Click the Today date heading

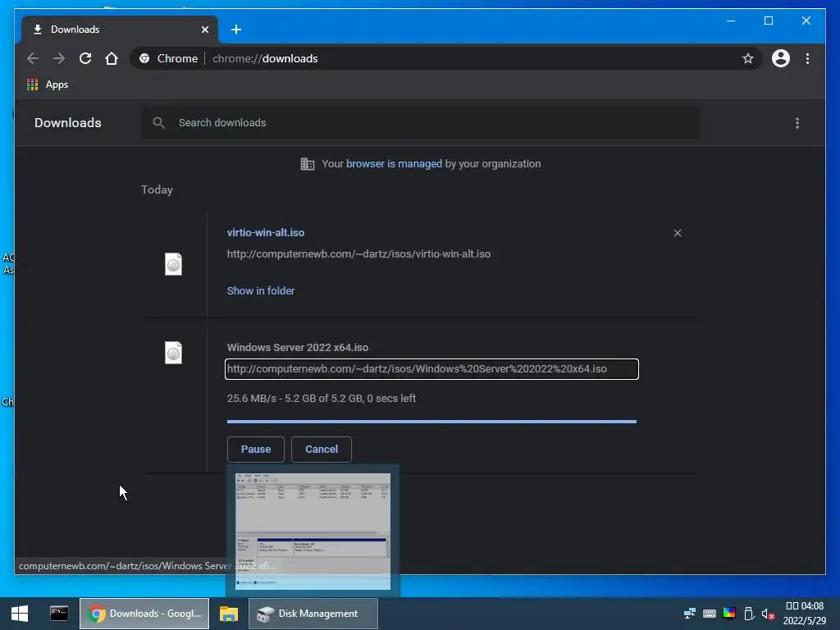point(157,189)
